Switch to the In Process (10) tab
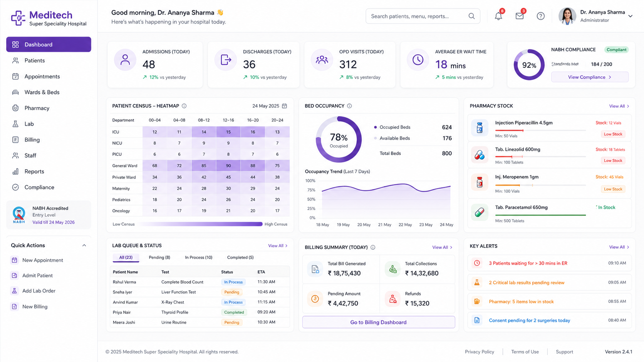The height and width of the screenshot is (362, 644). [x=199, y=257]
